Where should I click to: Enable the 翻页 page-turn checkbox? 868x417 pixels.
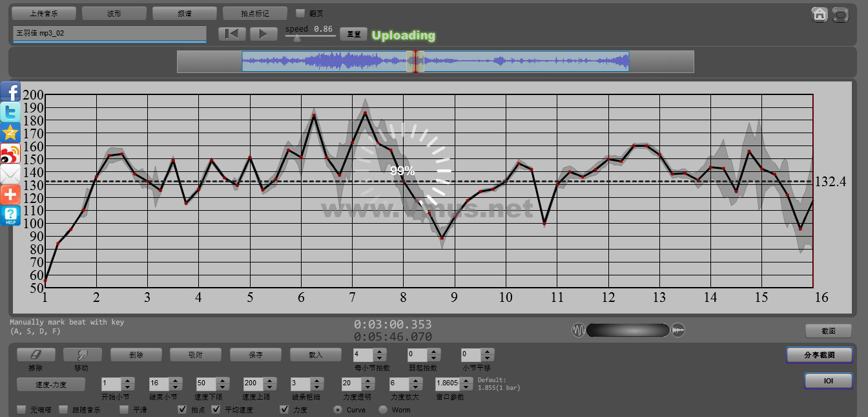[300, 13]
